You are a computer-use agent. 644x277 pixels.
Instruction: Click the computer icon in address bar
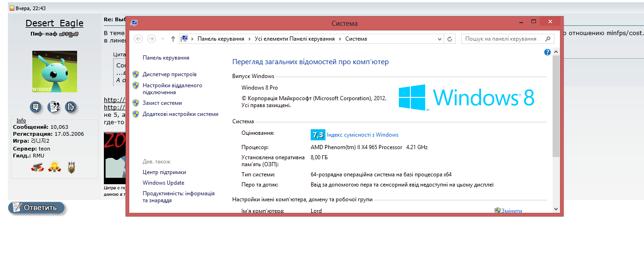click(x=184, y=39)
